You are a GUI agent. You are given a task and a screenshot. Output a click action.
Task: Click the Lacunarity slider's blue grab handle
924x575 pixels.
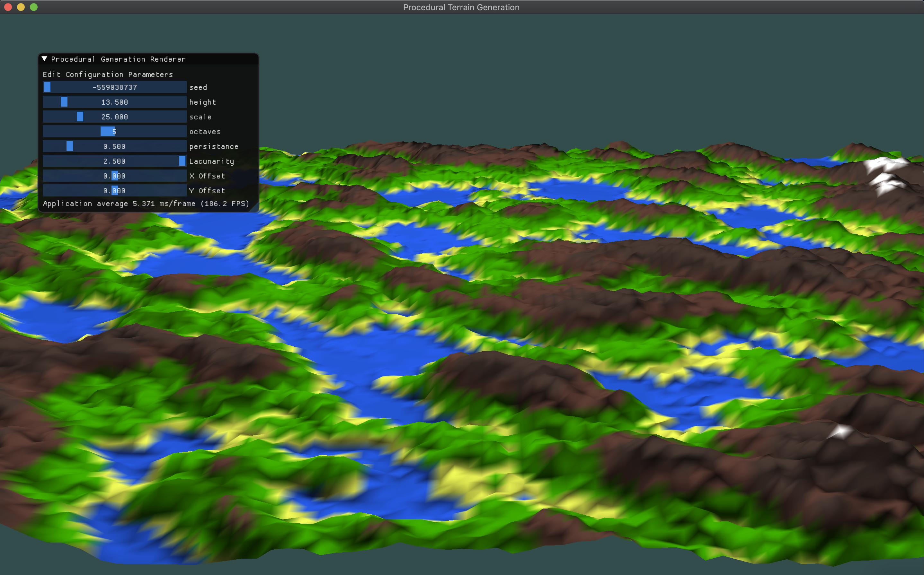pos(182,161)
